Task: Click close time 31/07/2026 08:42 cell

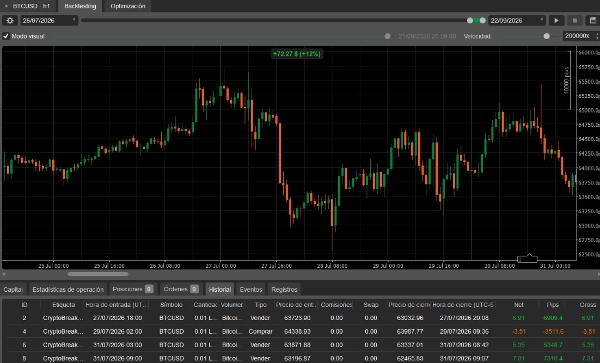Action: 464,345
